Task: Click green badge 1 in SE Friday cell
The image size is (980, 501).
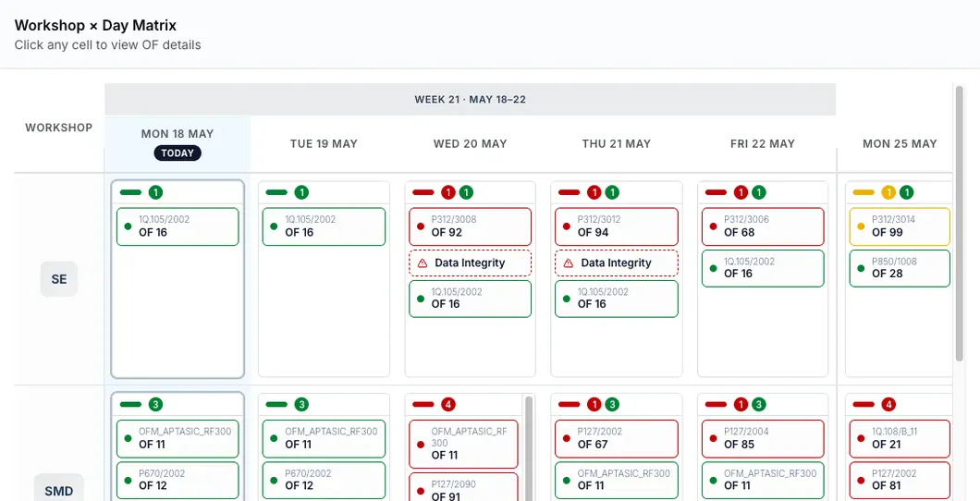Action: [759, 192]
